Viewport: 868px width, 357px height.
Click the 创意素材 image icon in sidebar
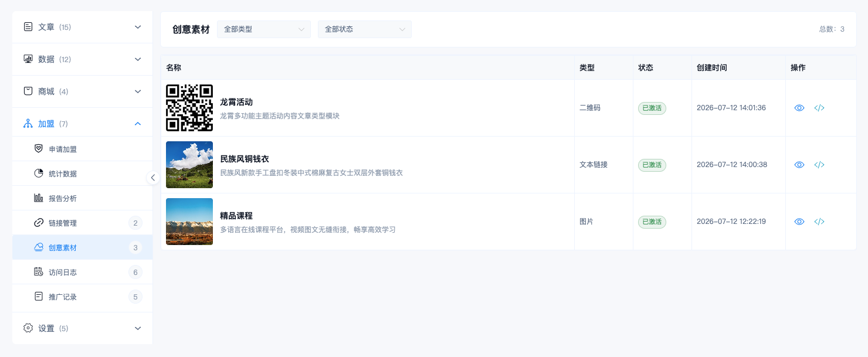(39, 247)
